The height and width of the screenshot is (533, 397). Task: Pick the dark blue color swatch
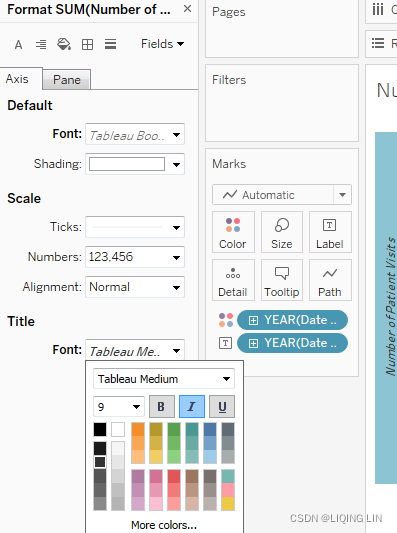tap(210, 429)
